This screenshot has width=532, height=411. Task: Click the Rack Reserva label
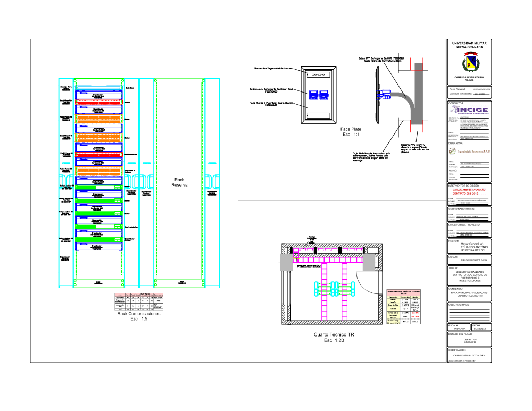[x=179, y=183]
